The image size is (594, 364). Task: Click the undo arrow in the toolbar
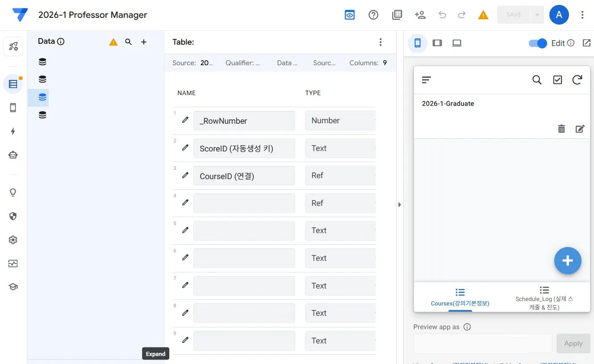[442, 15]
